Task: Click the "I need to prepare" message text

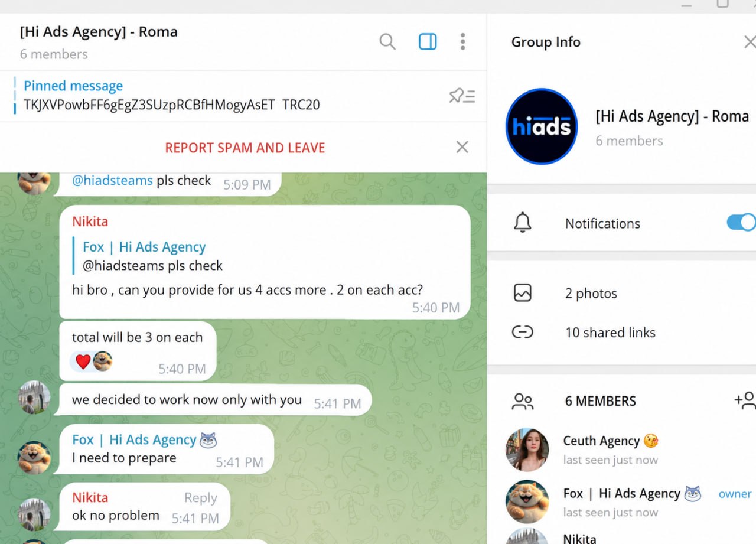Action: pyautogui.click(x=124, y=458)
